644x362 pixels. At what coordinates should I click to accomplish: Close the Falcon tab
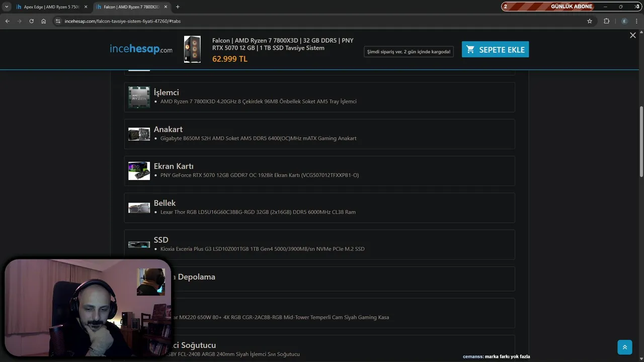pyautogui.click(x=165, y=7)
